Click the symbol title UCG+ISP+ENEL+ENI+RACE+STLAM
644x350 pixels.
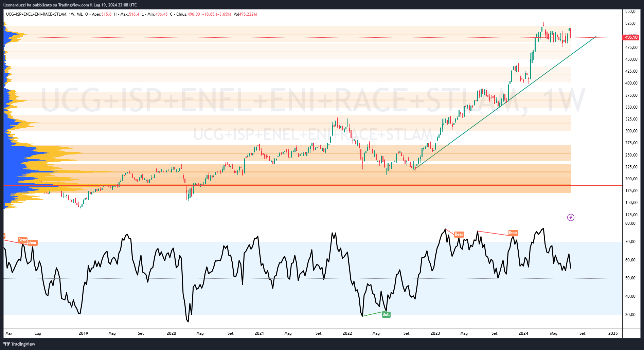click(x=36, y=14)
